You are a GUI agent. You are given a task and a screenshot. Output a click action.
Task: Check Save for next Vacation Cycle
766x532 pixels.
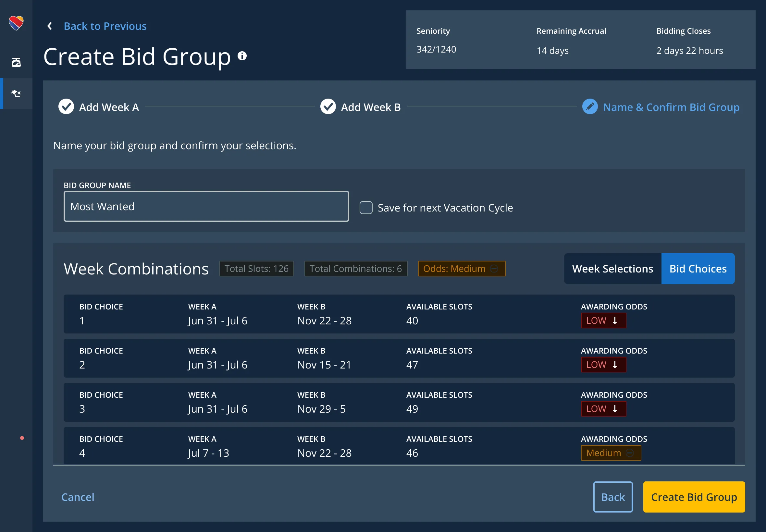[366, 208]
